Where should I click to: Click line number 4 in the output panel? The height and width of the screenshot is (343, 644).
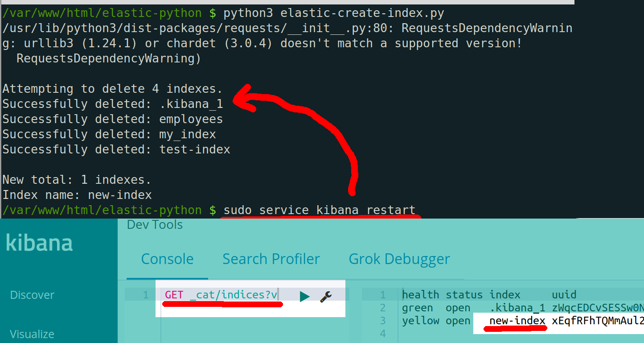(382, 333)
